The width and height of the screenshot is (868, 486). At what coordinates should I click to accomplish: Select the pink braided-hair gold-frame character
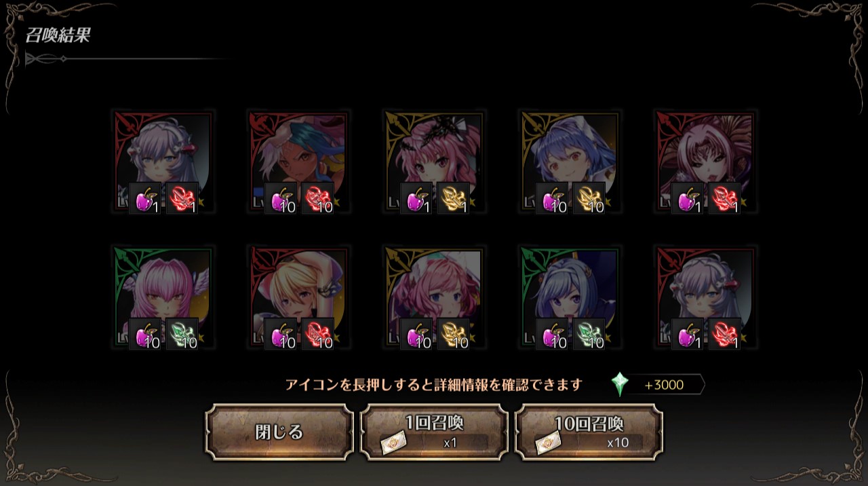pos(434,297)
